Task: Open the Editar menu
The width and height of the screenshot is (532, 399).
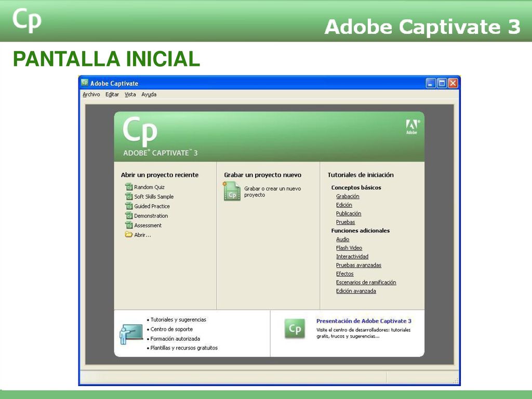Action: [112, 95]
